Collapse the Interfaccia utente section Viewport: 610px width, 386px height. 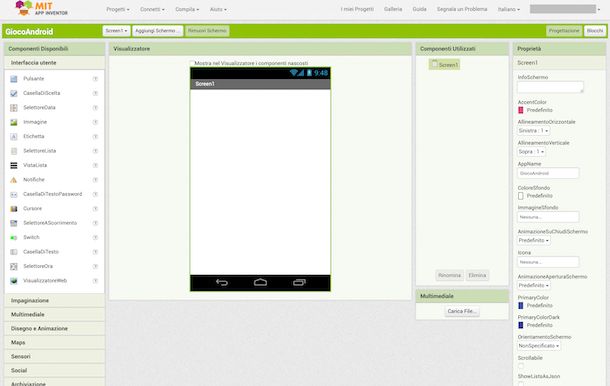(x=54, y=63)
